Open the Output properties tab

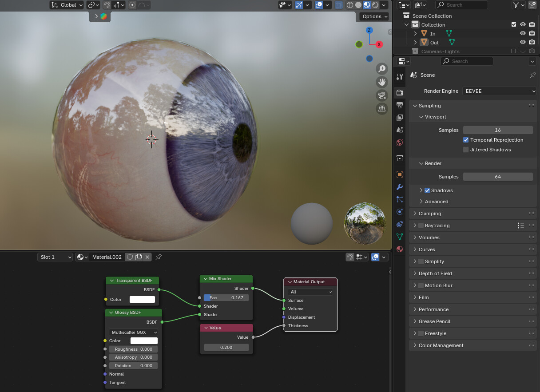coord(400,105)
